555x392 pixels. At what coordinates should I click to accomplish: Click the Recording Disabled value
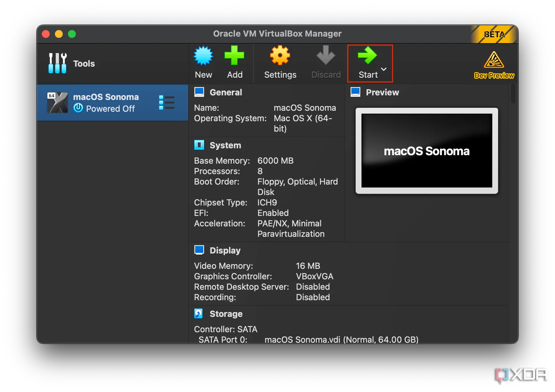click(x=313, y=297)
